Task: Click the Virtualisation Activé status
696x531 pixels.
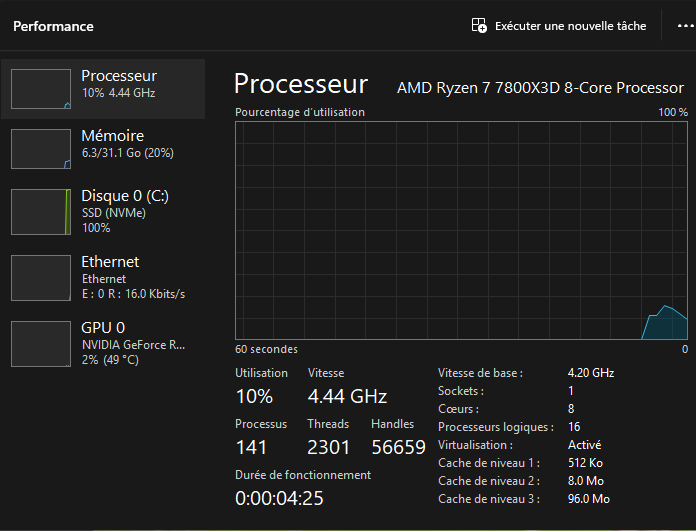Action: [584, 445]
